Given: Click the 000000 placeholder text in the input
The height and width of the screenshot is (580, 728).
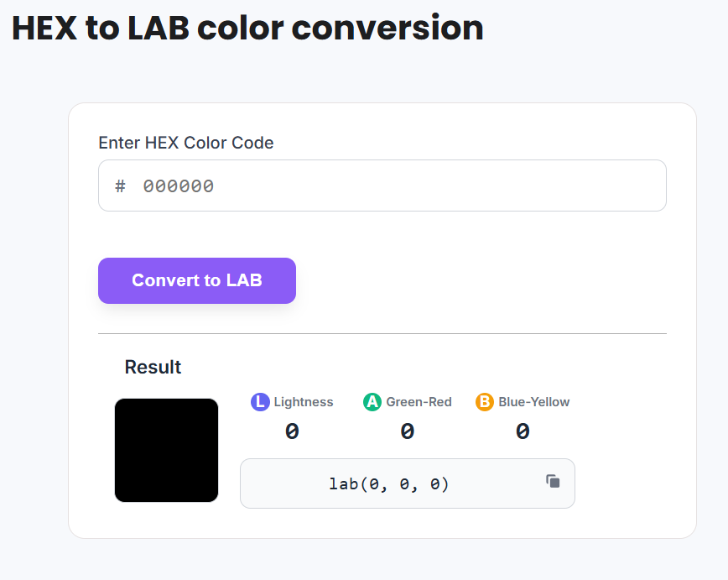Looking at the screenshot, I should tap(179, 186).
